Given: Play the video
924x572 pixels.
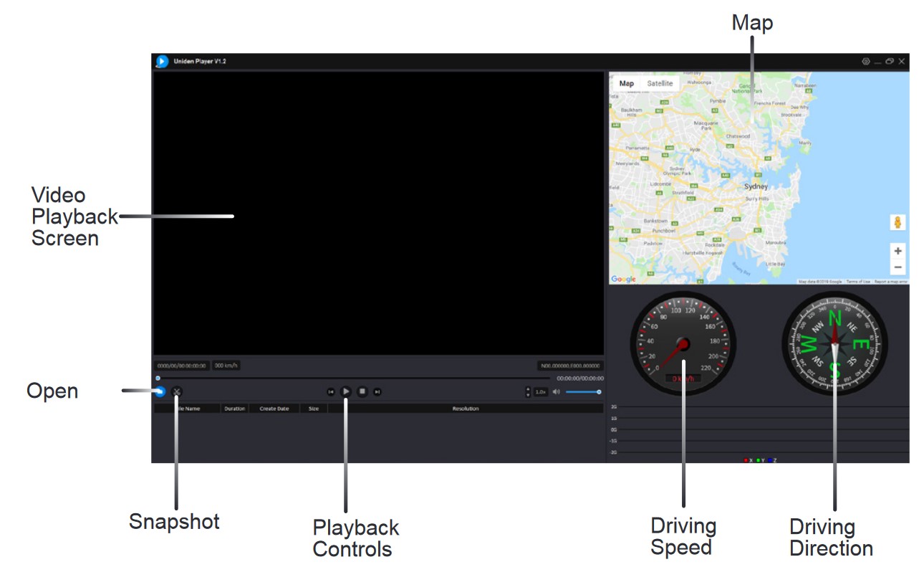Looking at the screenshot, I should 345,391.
